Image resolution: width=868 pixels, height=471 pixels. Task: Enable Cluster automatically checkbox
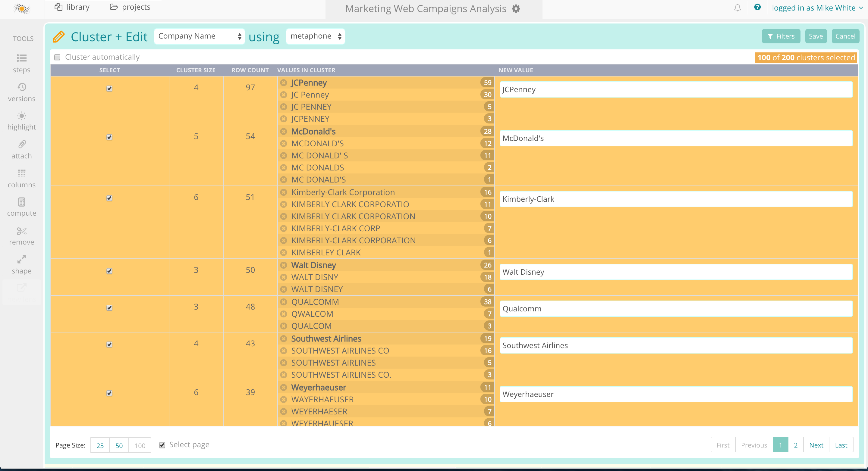57,57
